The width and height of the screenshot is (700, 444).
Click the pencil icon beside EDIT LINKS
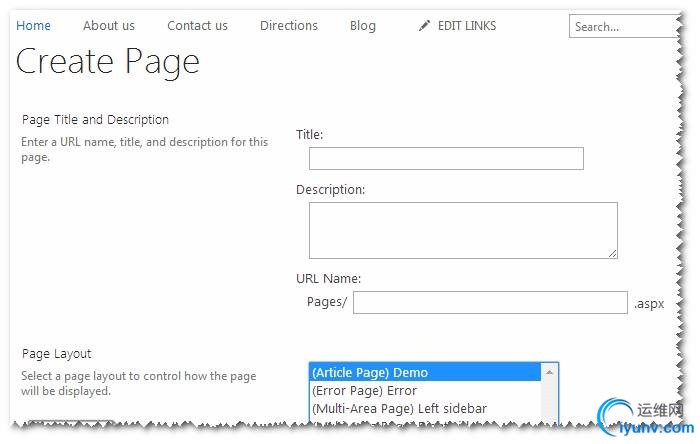[x=425, y=26]
